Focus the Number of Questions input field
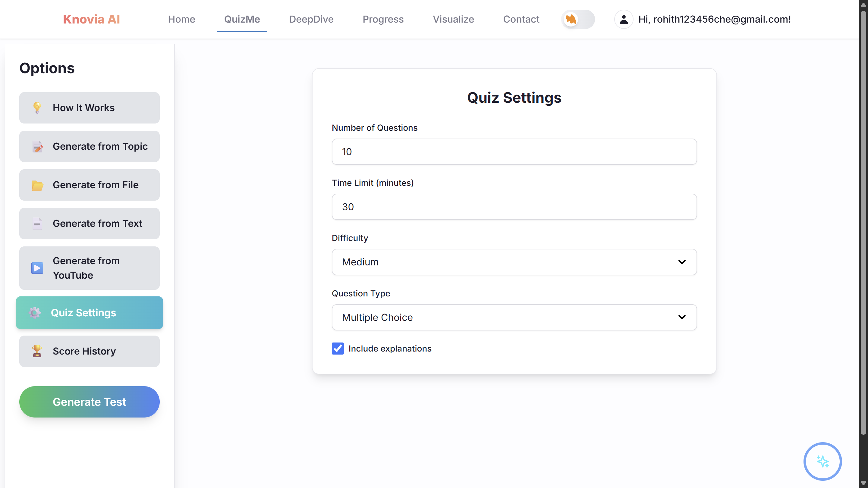This screenshot has width=868, height=488. (514, 152)
